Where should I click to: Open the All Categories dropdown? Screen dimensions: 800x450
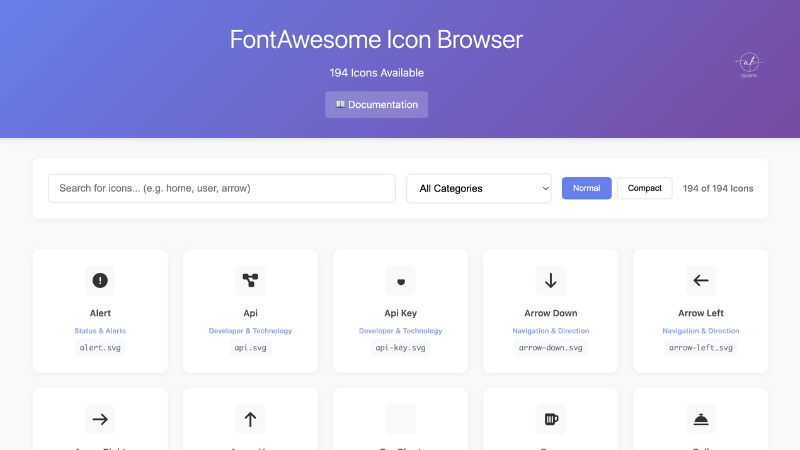click(479, 188)
